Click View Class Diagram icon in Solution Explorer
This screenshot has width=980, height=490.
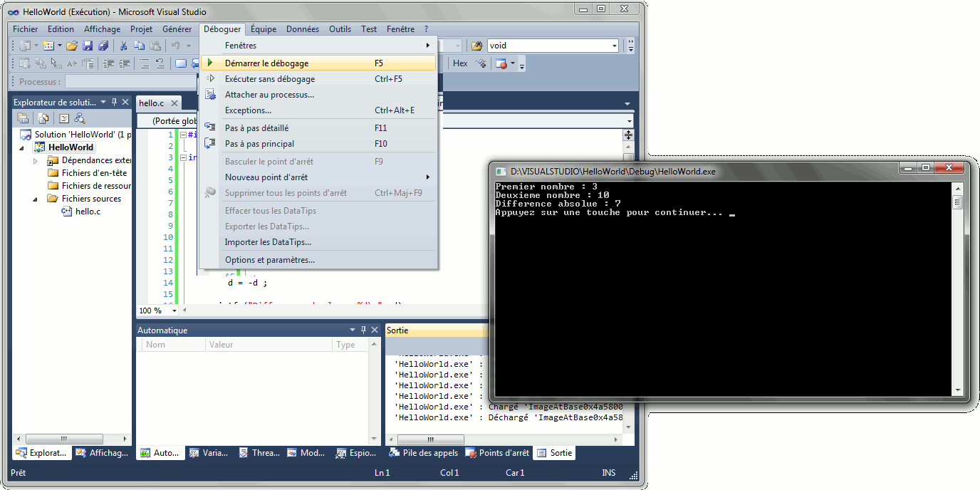[x=80, y=118]
